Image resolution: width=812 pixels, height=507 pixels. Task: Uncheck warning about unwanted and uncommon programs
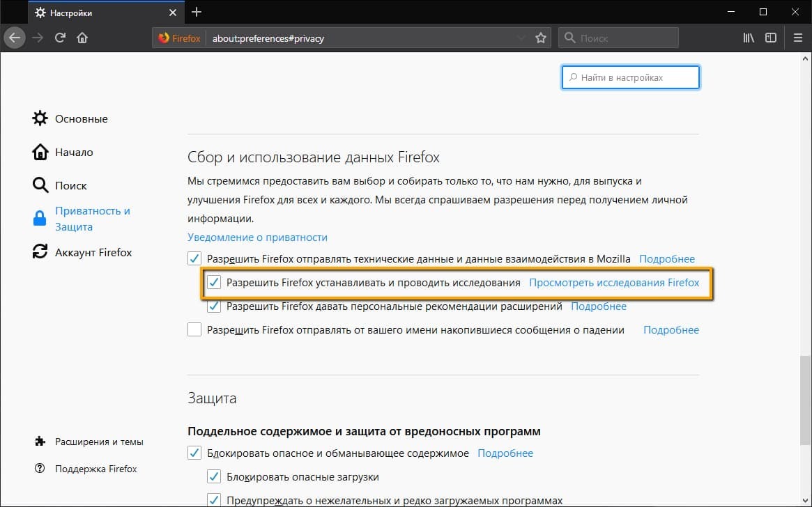214,500
